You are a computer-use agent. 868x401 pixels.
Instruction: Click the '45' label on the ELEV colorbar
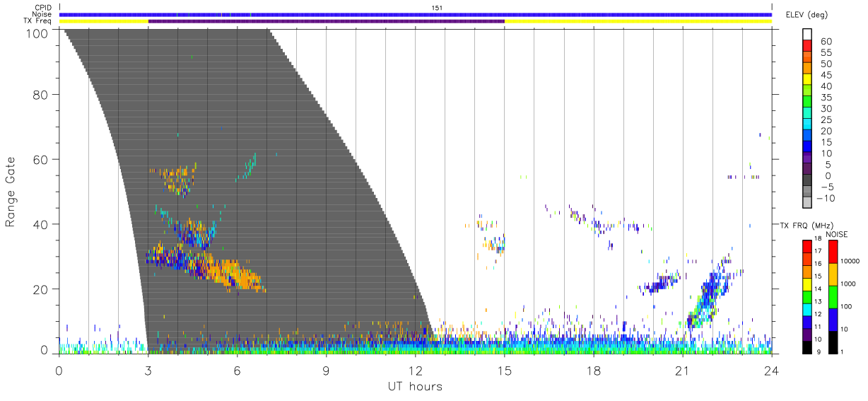pos(825,76)
